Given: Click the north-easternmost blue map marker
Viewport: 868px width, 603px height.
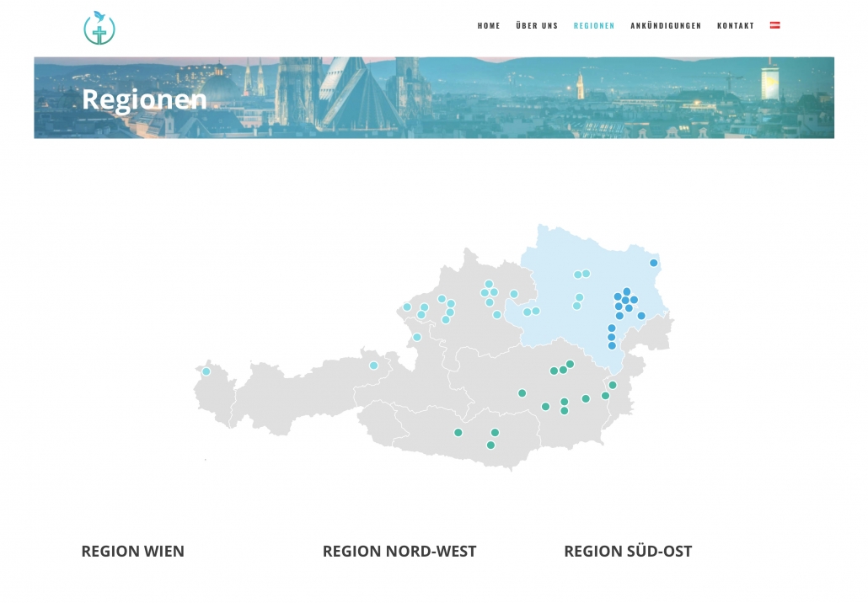Looking at the screenshot, I should pyautogui.click(x=654, y=263).
